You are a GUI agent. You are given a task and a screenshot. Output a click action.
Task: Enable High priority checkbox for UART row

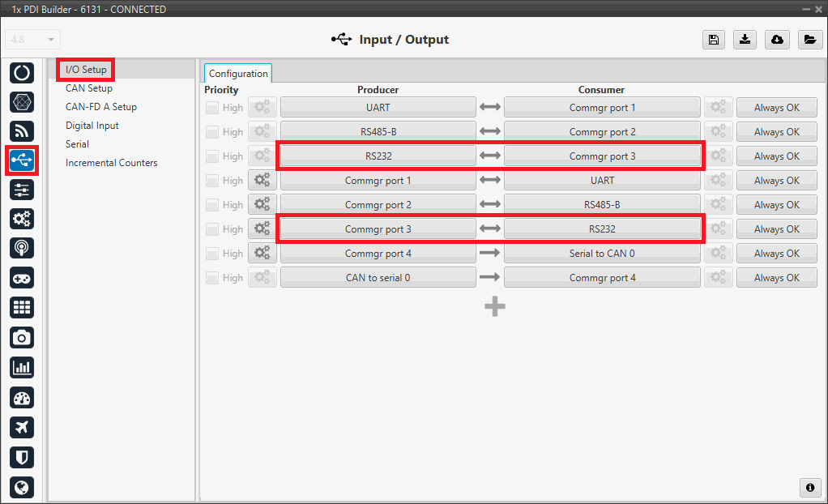212,108
